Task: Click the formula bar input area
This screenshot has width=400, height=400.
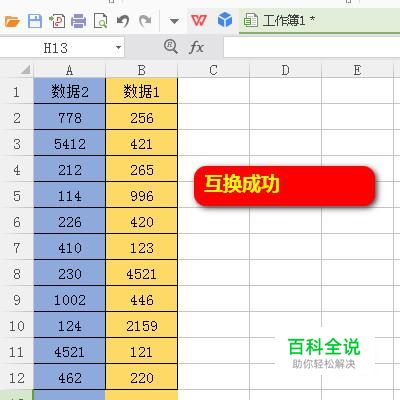Action: pyautogui.click(x=312, y=47)
